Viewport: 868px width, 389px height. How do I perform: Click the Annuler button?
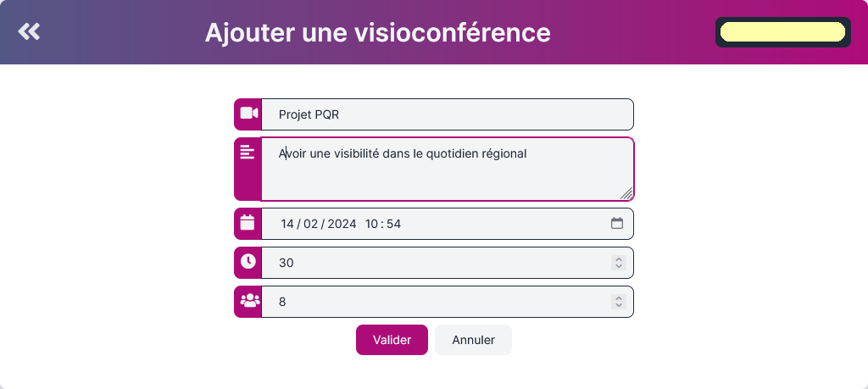click(473, 340)
